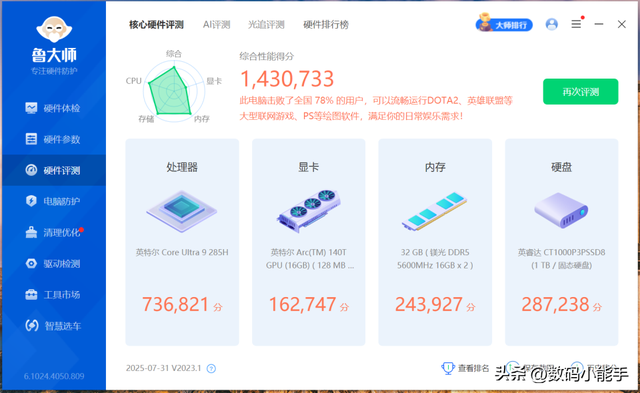Click the overall score 1,430,733

(287, 79)
